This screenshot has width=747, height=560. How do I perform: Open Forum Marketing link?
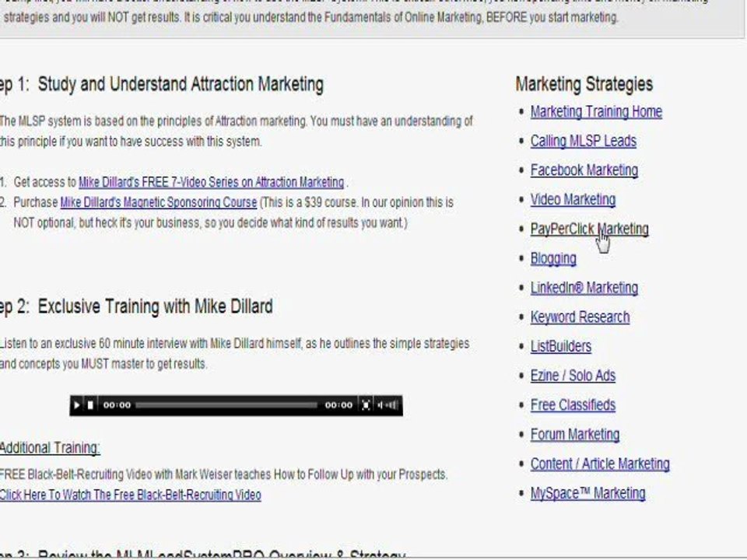click(x=574, y=434)
